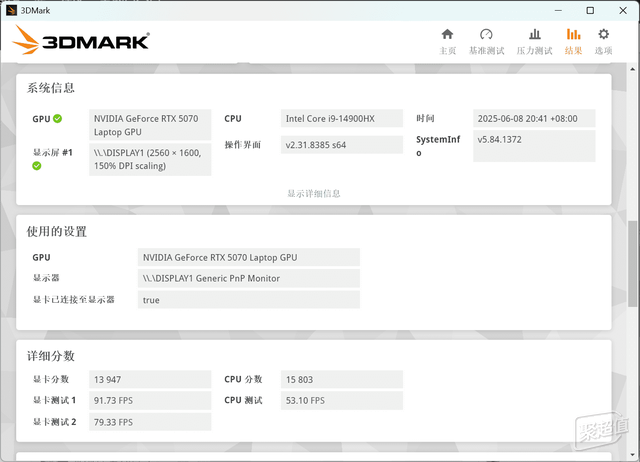
Task: Open the 选项 gear icon
Action: [603, 34]
